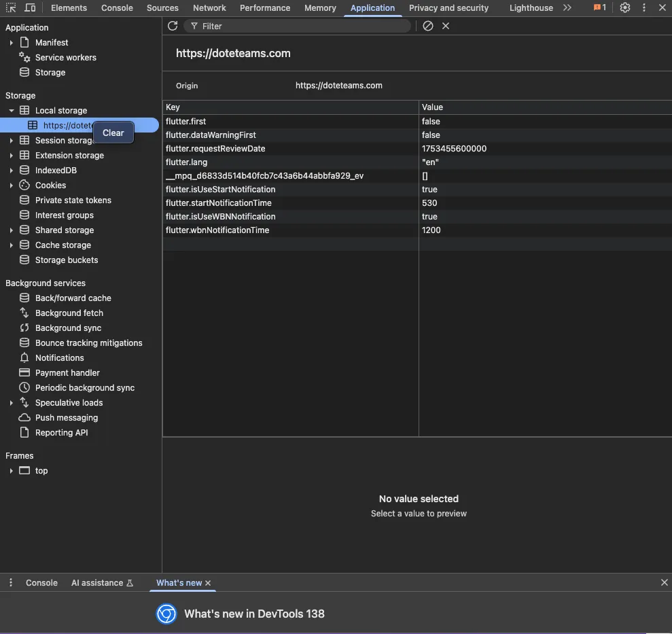Open Back/forward cache service
Viewport: 672px width, 634px height.
(x=73, y=298)
